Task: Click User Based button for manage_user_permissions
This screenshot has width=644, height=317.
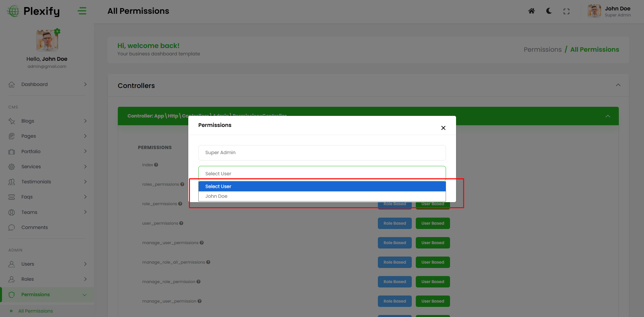Action: tap(432, 243)
